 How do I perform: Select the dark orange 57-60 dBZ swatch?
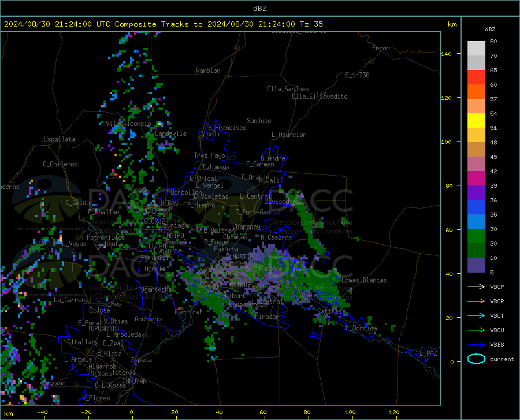point(476,92)
